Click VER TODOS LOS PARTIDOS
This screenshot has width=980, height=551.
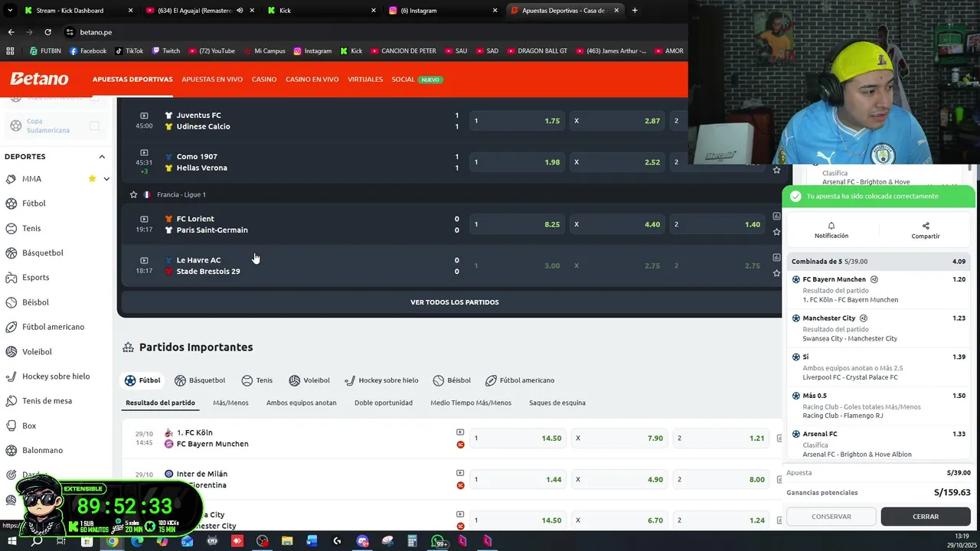coord(454,302)
